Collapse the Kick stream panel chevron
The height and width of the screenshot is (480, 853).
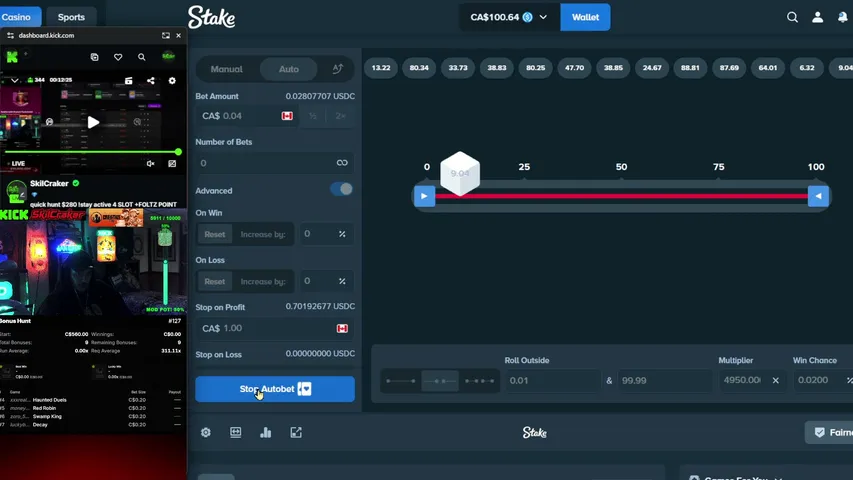15,81
